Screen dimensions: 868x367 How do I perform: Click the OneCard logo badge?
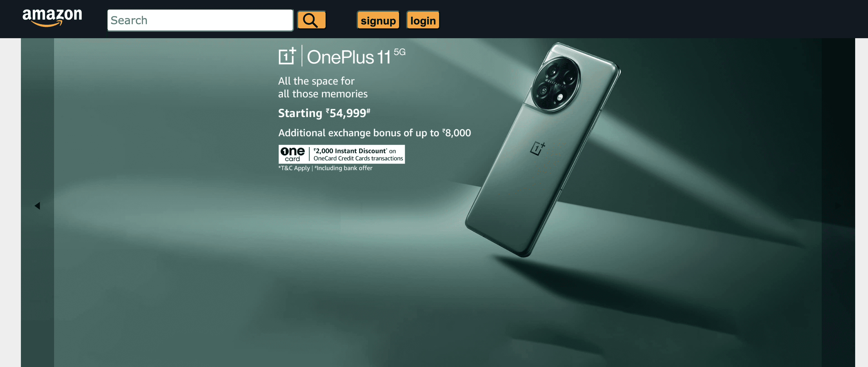(x=292, y=154)
